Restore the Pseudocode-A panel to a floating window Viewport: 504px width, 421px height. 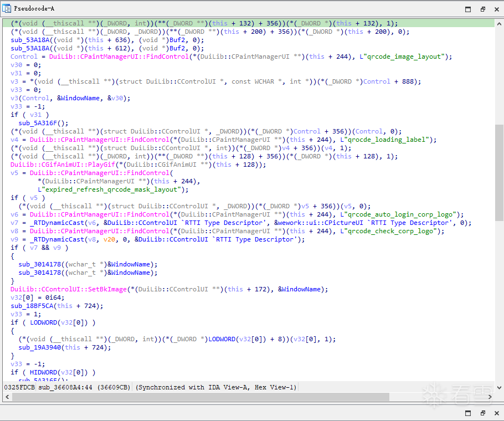(x=482, y=9)
